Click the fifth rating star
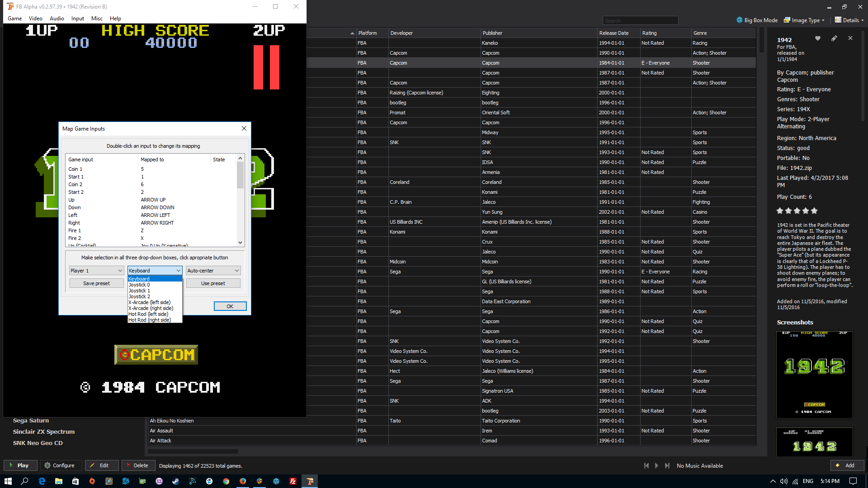Screen dimensions: 868x488 tap(814, 211)
